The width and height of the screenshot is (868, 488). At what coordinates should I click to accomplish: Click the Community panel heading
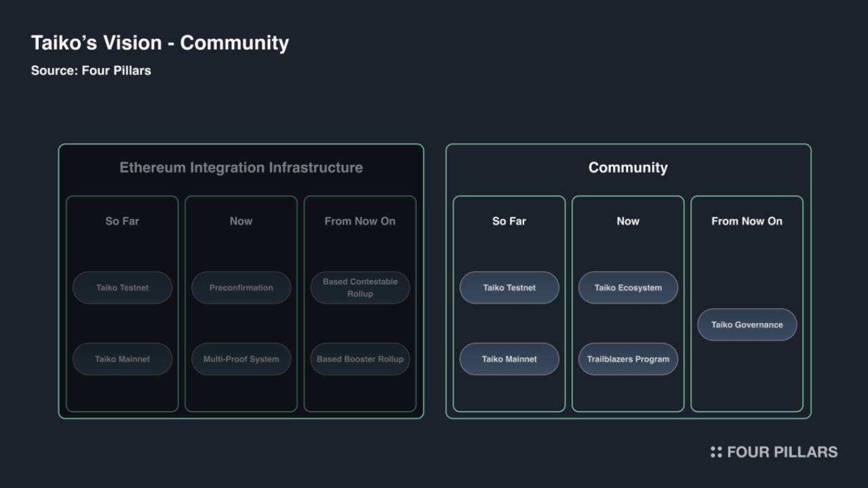click(x=628, y=168)
